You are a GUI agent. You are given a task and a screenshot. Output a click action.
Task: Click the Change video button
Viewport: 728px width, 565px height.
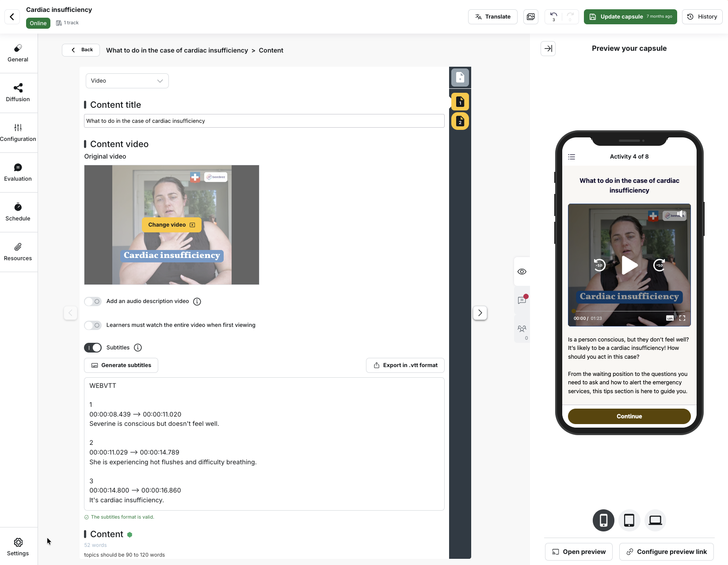coord(172,225)
